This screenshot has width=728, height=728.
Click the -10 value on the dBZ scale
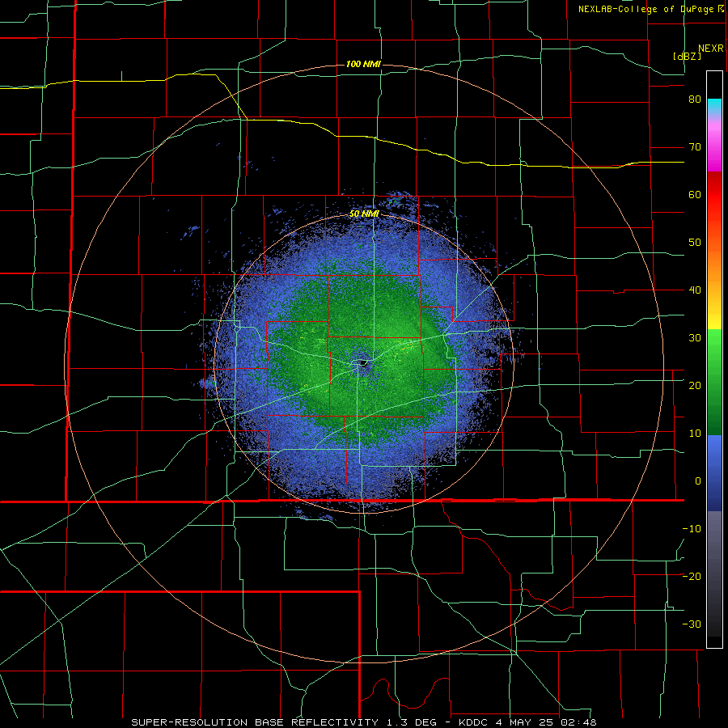(692, 529)
